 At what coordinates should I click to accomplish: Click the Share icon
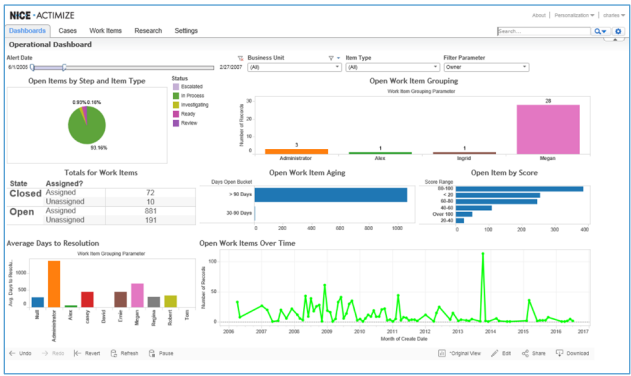click(525, 353)
